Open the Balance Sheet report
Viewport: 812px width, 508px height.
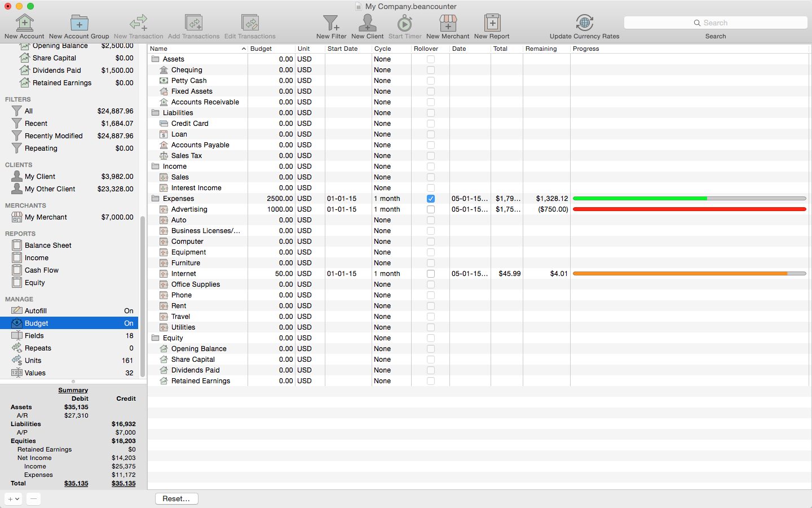pyautogui.click(x=70, y=246)
